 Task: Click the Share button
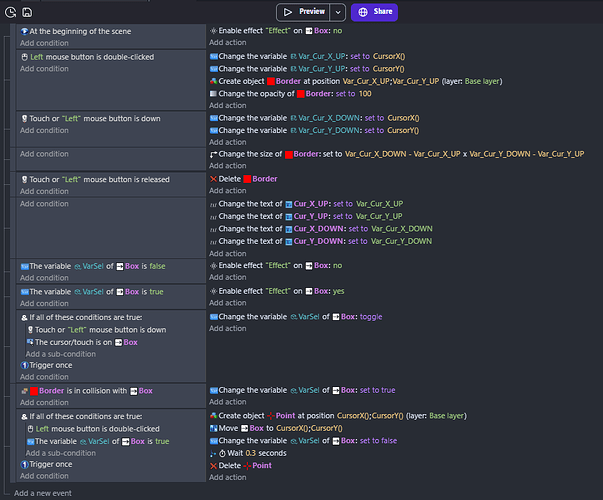[x=374, y=12]
